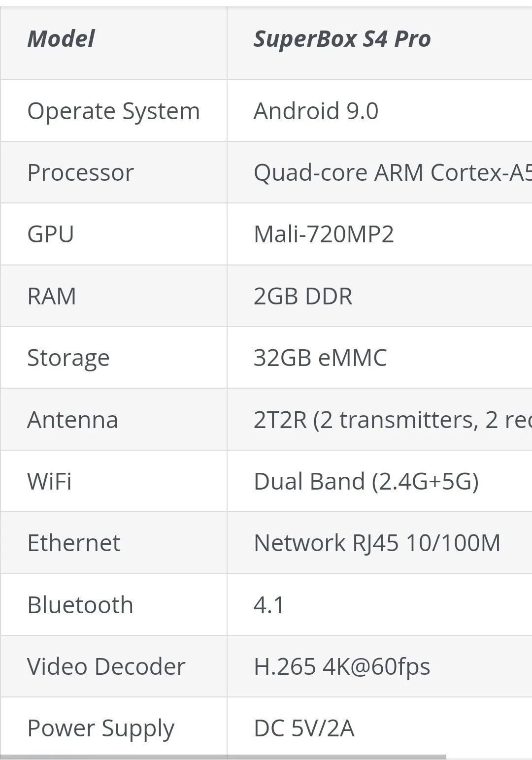The width and height of the screenshot is (532, 760).
Task: Click the "Operate System" row label
Action: (x=113, y=111)
